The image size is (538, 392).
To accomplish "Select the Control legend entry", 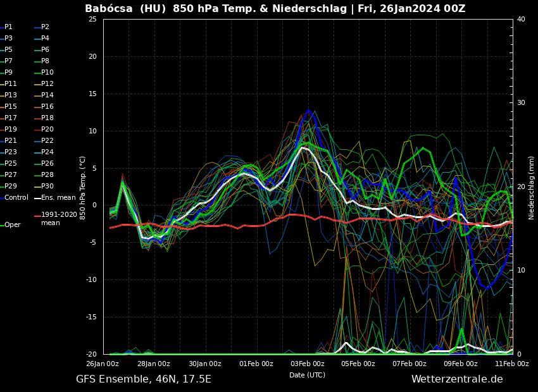I will pyautogui.click(x=16, y=198).
